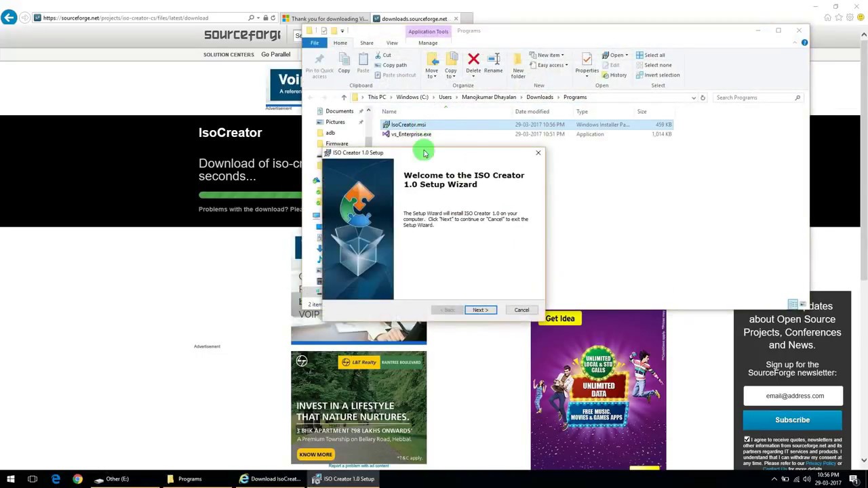Open Google Chrome from the taskbar
The width and height of the screenshot is (868, 488).
click(77, 479)
